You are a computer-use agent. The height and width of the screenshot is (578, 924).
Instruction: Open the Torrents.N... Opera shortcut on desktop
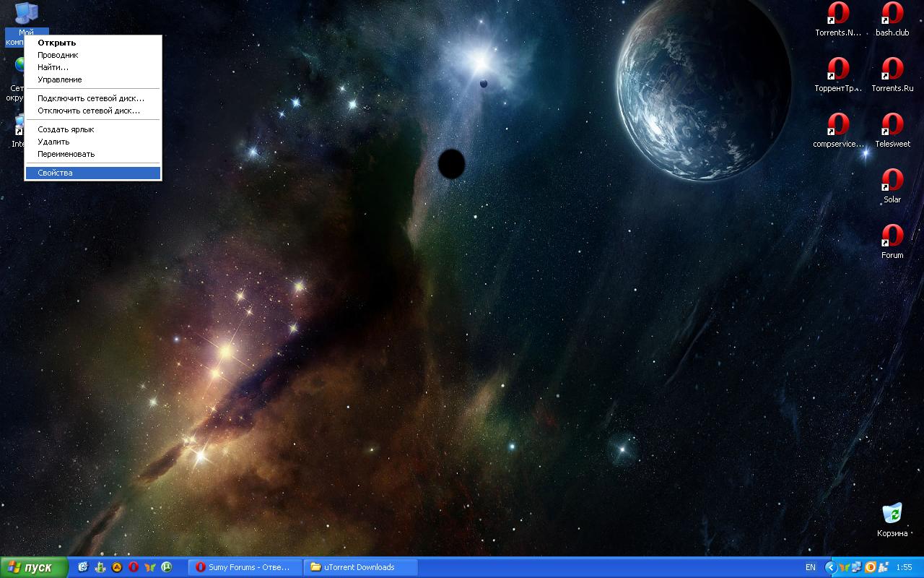[x=838, y=15]
